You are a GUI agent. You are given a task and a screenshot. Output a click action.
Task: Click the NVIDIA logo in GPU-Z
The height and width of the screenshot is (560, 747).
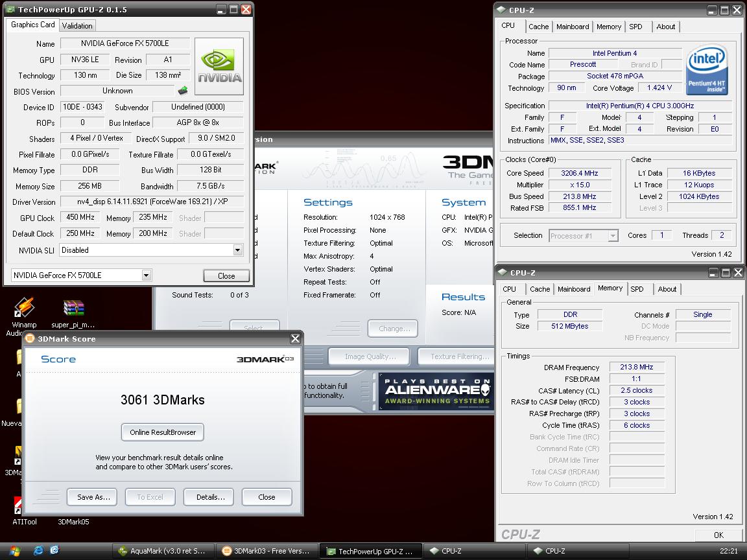[x=219, y=67]
